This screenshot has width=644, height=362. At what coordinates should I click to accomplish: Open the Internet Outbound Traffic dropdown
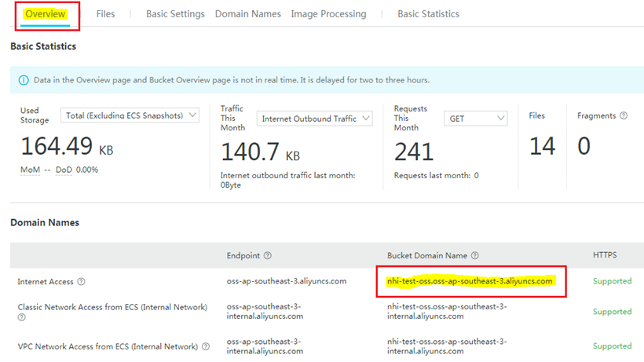316,119
